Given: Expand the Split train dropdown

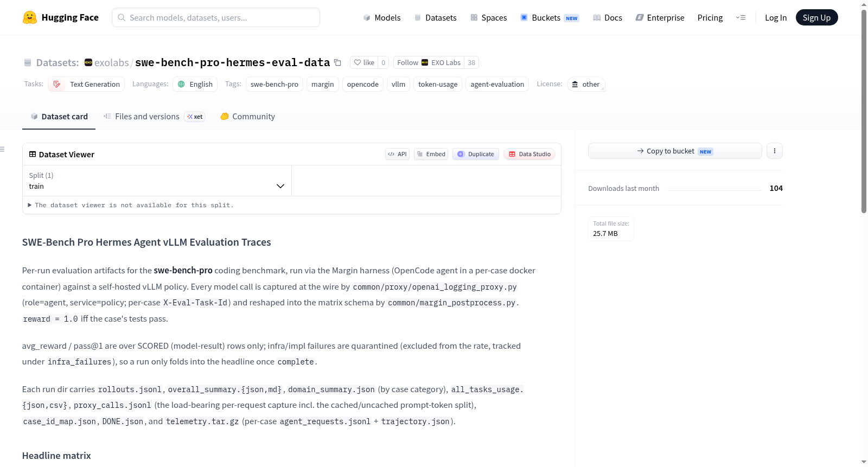Looking at the screenshot, I should 157,181.
